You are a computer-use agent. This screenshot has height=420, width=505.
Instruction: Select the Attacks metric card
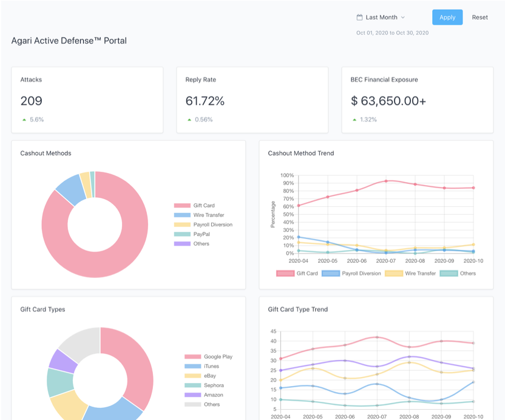87,98
